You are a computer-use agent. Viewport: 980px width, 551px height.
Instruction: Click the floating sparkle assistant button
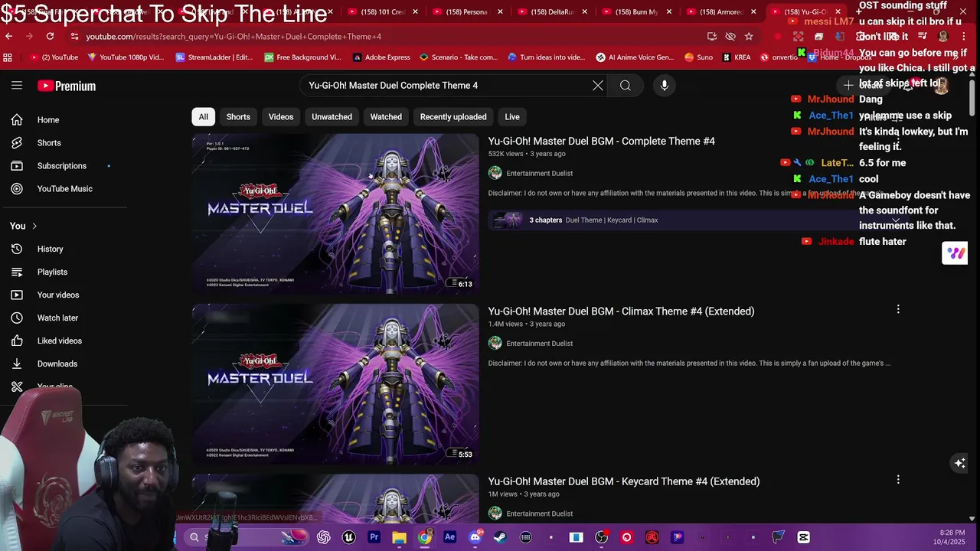pos(959,462)
